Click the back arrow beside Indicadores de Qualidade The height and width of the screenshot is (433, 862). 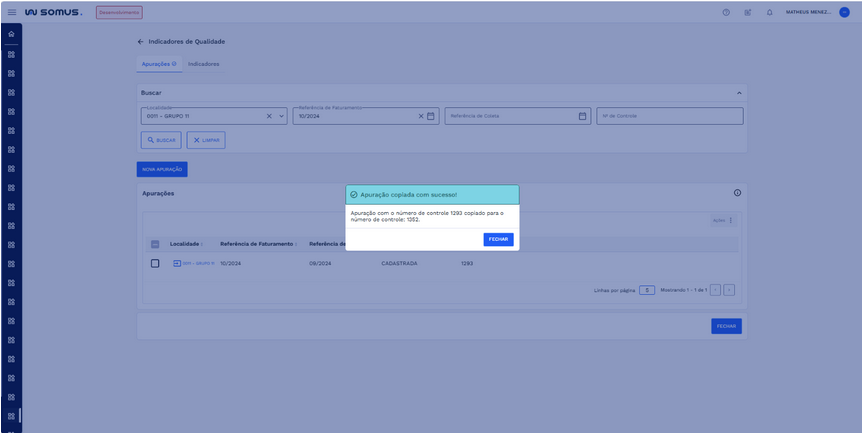[140, 42]
